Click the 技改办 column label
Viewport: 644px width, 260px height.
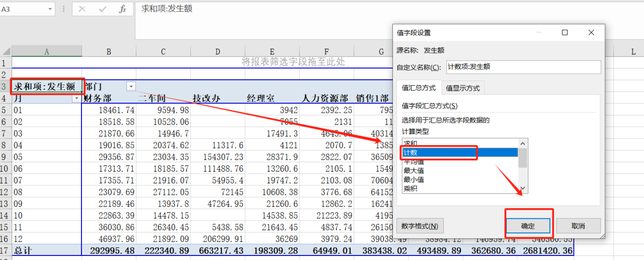[x=206, y=99]
